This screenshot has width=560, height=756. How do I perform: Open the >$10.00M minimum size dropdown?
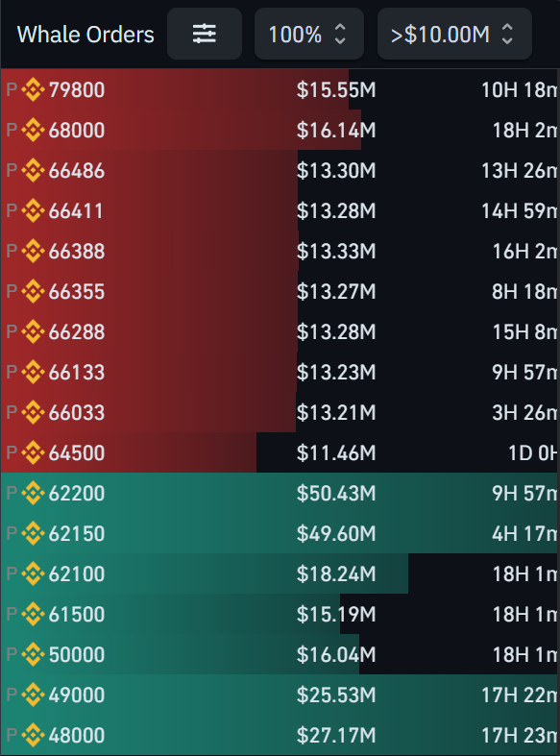click(x=454, y=34)
